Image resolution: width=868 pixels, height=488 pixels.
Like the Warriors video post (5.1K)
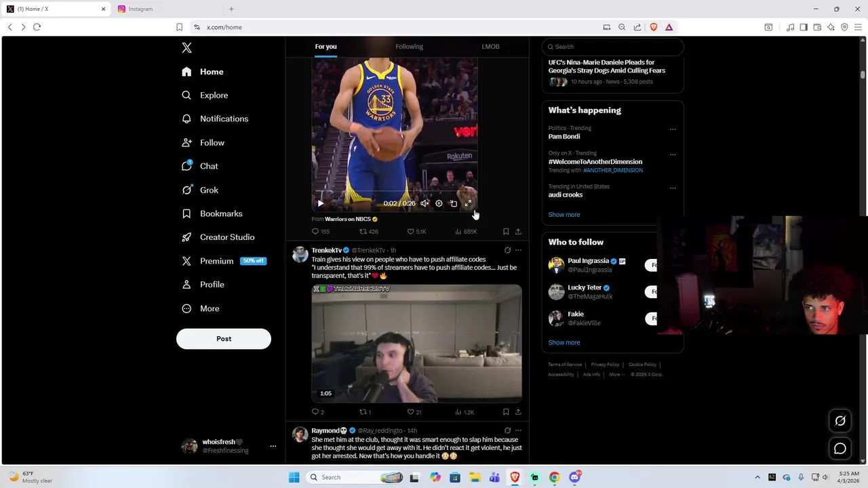[416, 232]
